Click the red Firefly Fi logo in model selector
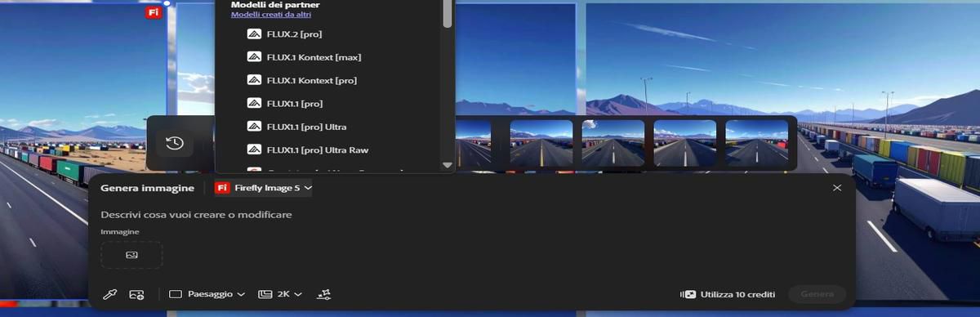Screen dimensions: 980x317 tap(222, 188)
